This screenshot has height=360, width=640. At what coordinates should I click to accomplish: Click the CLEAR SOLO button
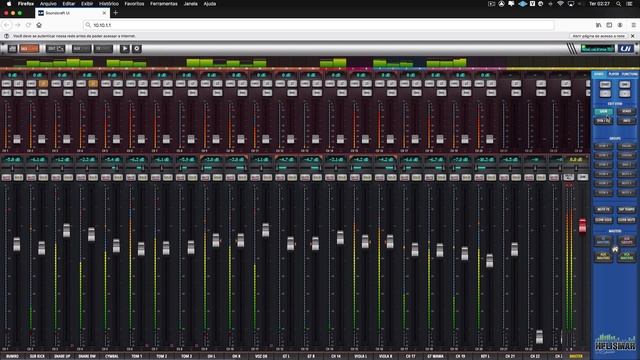coord(603,220)
